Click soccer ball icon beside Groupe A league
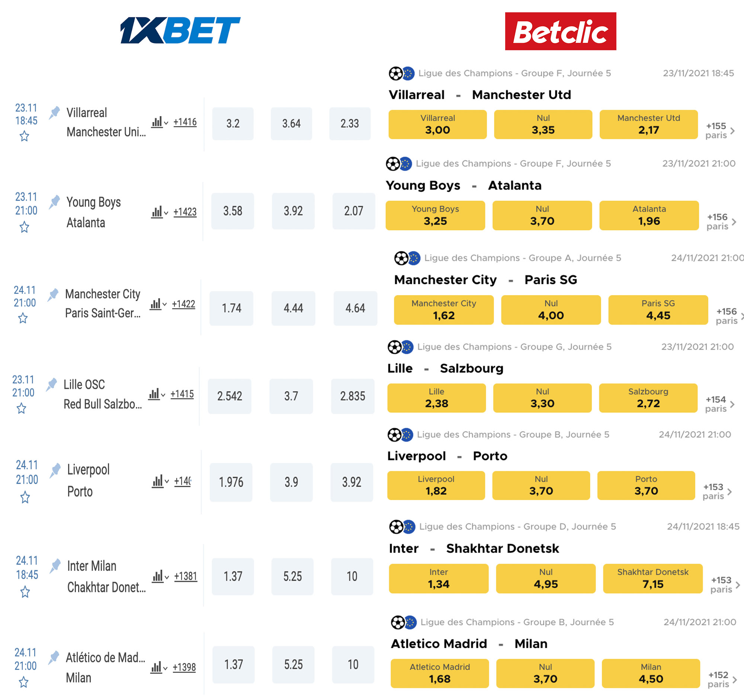Image resolution: width=744 pixels, height=700 pixels. click(401, 258)
